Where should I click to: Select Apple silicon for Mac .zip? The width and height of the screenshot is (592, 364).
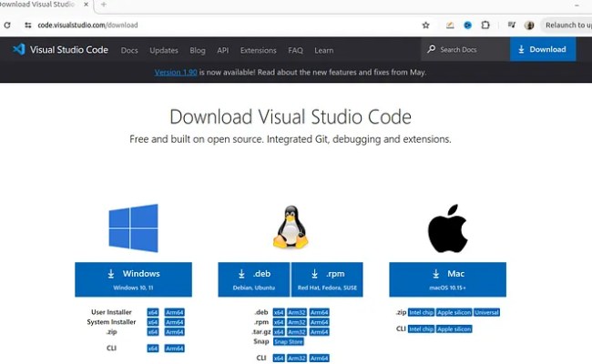454,312
